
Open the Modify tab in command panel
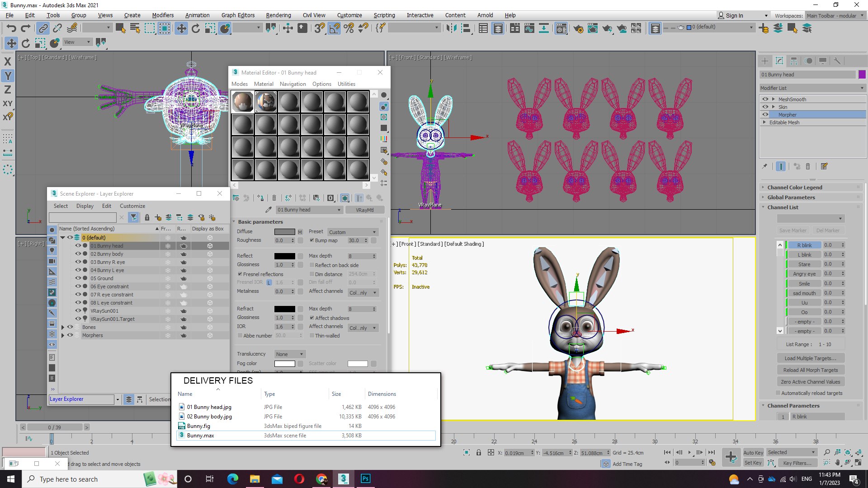(x=779, y=61)
